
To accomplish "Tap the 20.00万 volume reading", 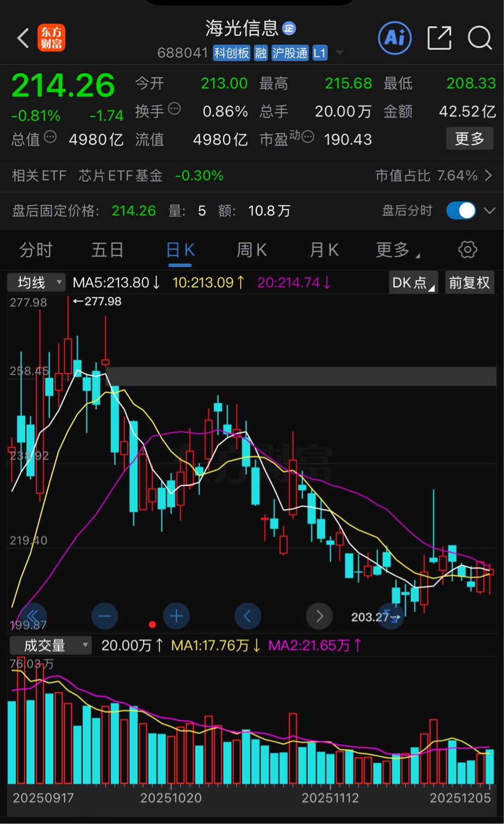I will 133,646.
